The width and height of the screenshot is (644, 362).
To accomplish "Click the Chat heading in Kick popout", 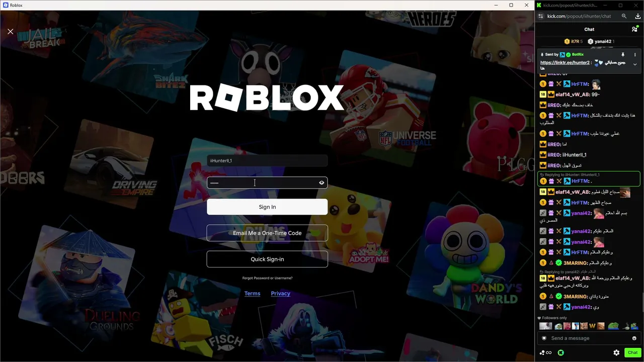I will (x=589, y=30).
